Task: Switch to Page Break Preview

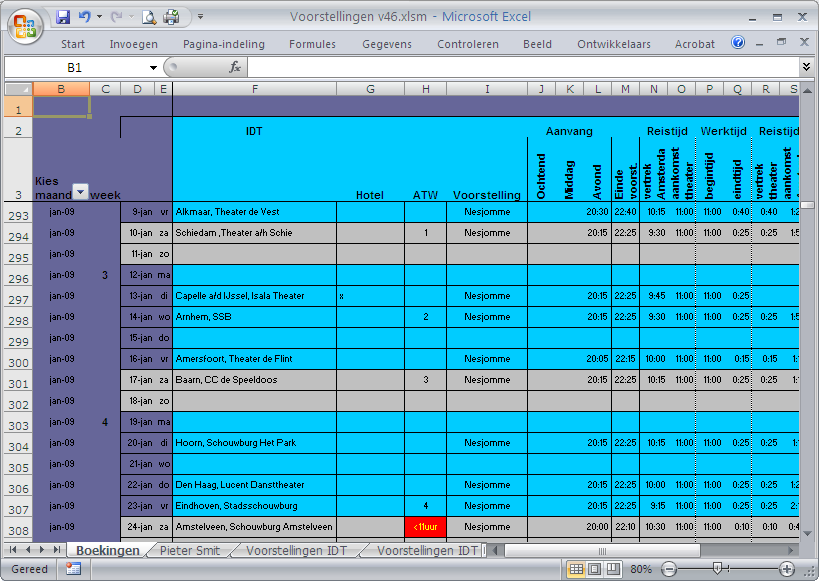Action: 613,568
